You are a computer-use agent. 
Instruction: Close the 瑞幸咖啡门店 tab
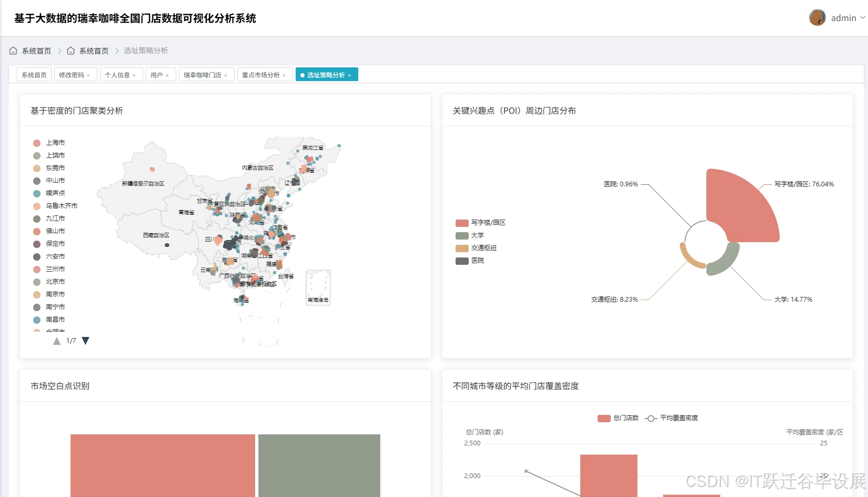point(226,75)
